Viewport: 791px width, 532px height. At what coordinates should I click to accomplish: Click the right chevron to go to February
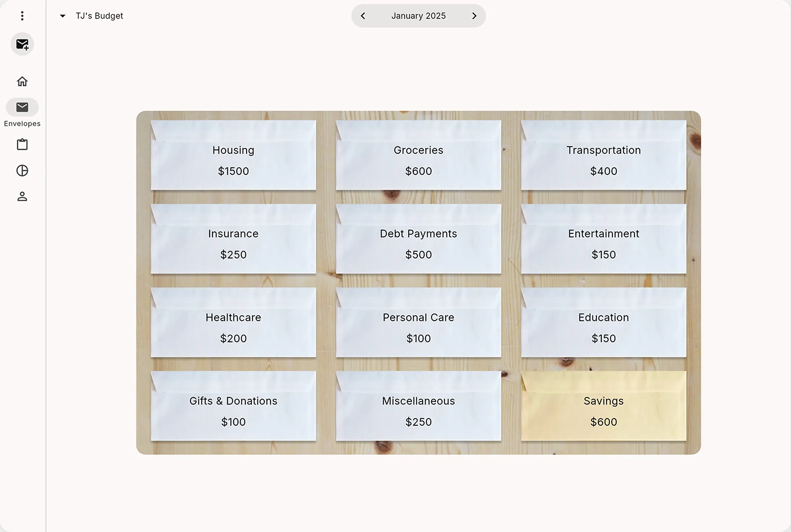(x=474, y=15)
